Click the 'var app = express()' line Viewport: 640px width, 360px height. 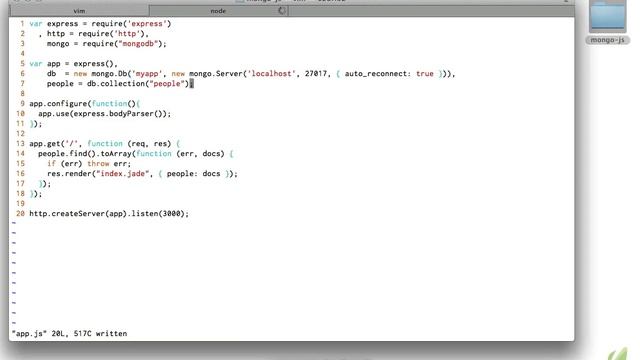pos(73,64)
